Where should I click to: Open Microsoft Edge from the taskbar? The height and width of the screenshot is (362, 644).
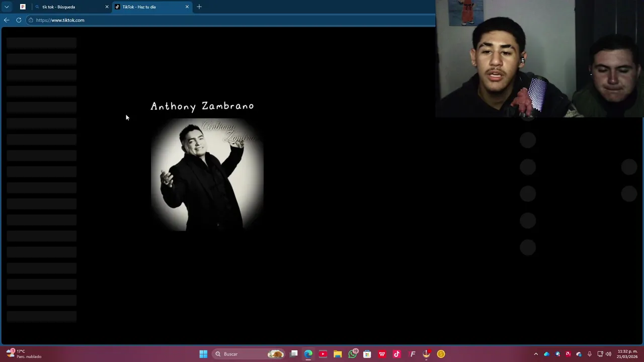coord(308,354)
